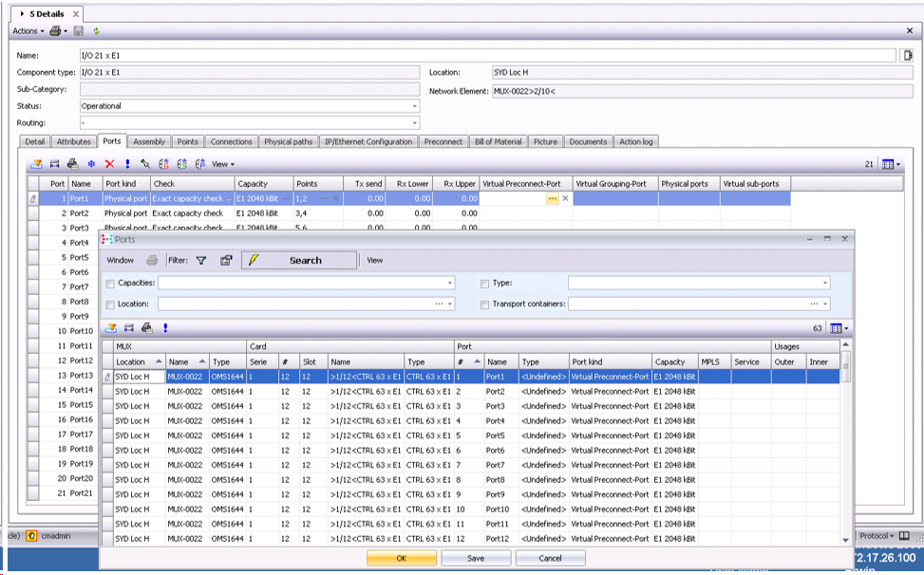Viewport: 924px width, 575px height.
Task: Click the yellow status icon beside cmadmin
Action: (x=31, y=536)
